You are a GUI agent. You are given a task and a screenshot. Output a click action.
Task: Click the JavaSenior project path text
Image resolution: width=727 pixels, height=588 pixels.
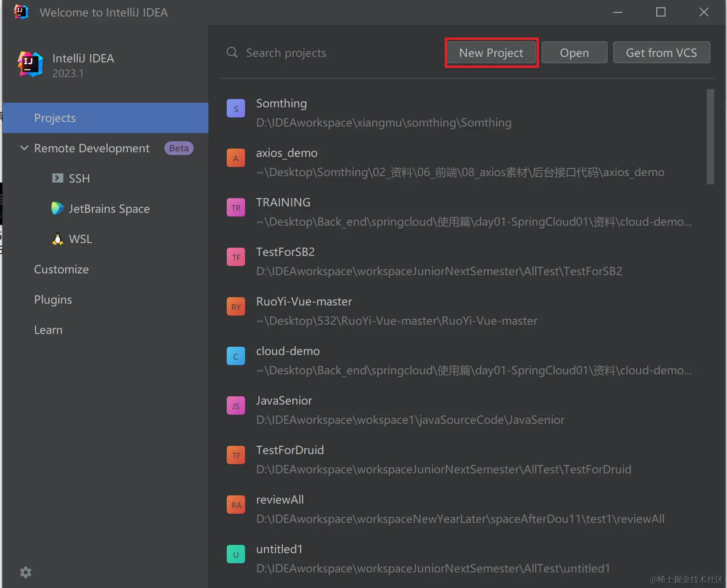point(410,420)
